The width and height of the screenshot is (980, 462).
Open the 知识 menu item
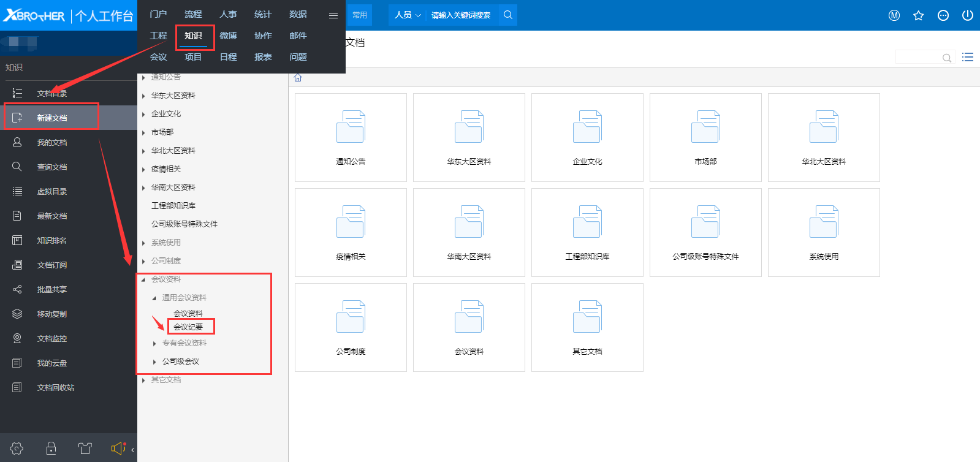pyautogui.click(x=193, y=36)
